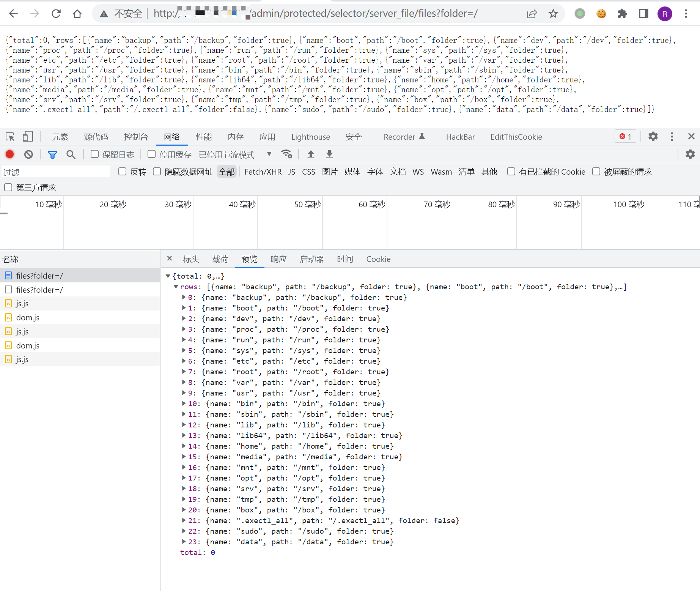Click the inspect element picker icon
The image size is (700, 591).
(x=10, y=137)
